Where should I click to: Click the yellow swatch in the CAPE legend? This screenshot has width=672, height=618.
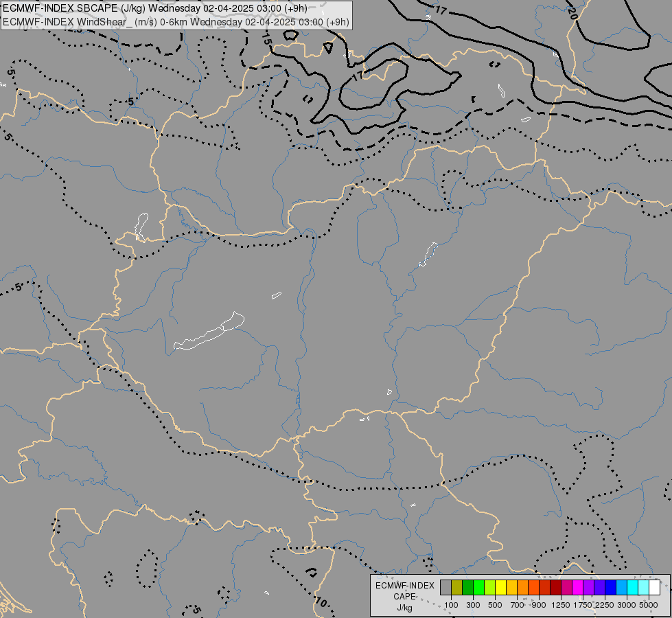[x=500, y=587]
